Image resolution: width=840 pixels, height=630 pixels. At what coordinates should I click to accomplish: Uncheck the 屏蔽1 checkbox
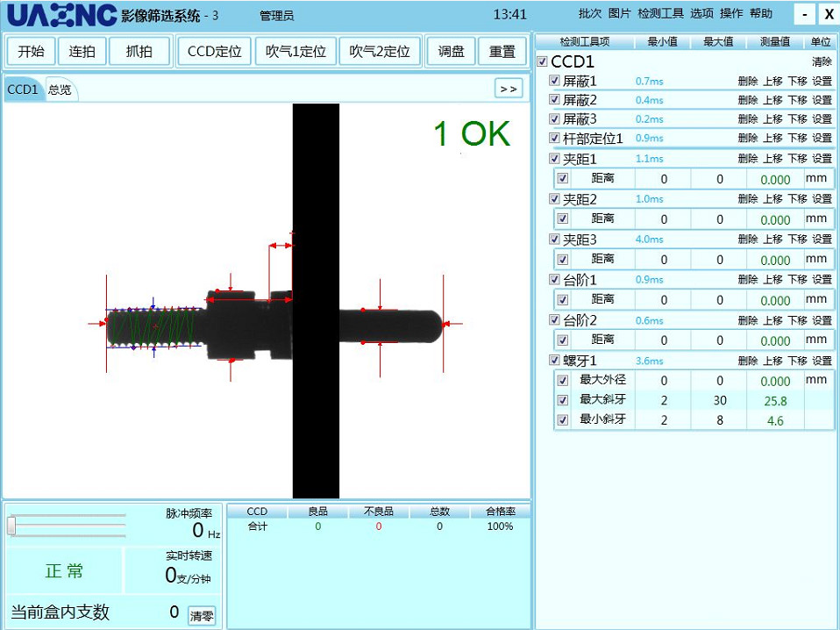pos(554,81)
